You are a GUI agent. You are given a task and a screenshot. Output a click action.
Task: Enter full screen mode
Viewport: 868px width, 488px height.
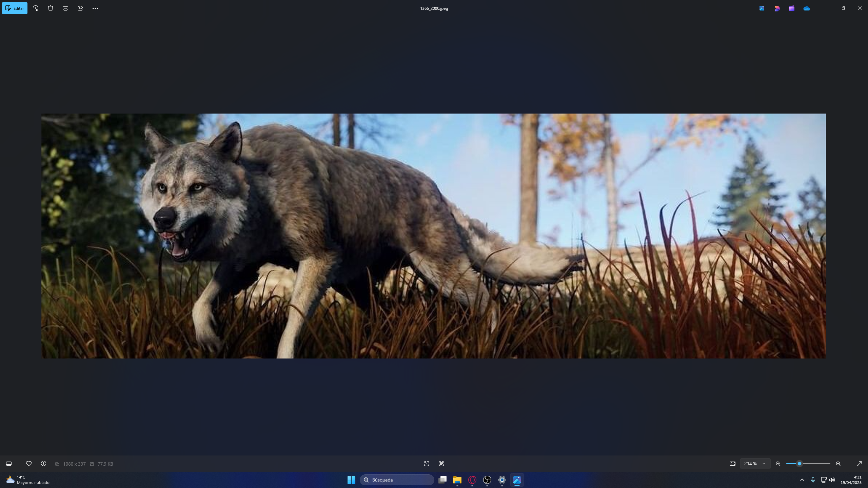tap(859, 464)
